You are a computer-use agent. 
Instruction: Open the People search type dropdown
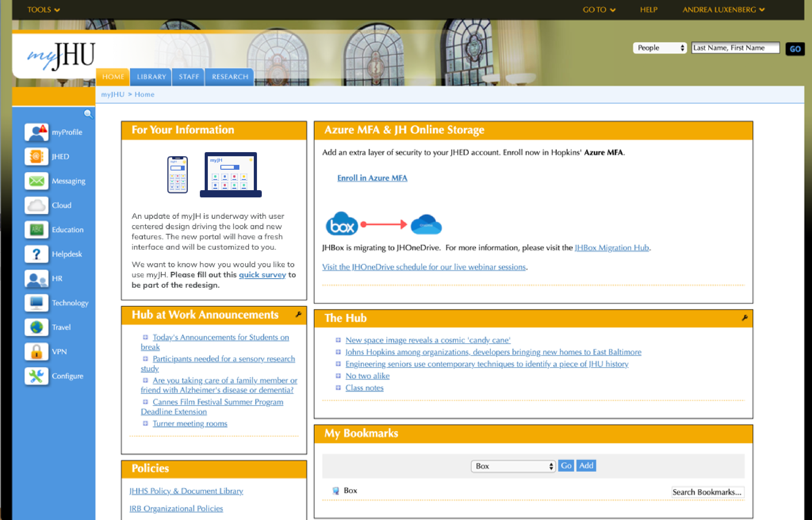coord(660,48)
